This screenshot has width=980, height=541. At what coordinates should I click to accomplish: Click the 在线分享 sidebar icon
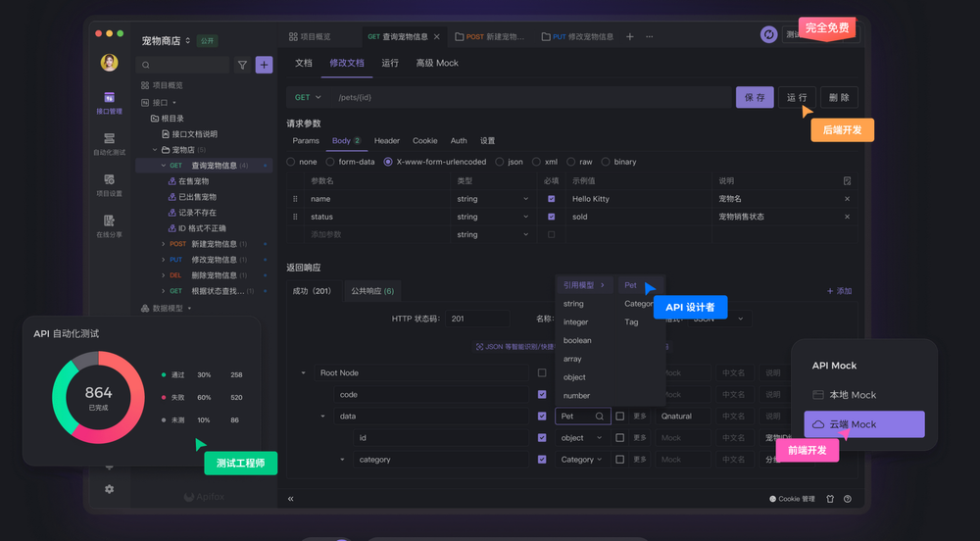pos(109,225)
